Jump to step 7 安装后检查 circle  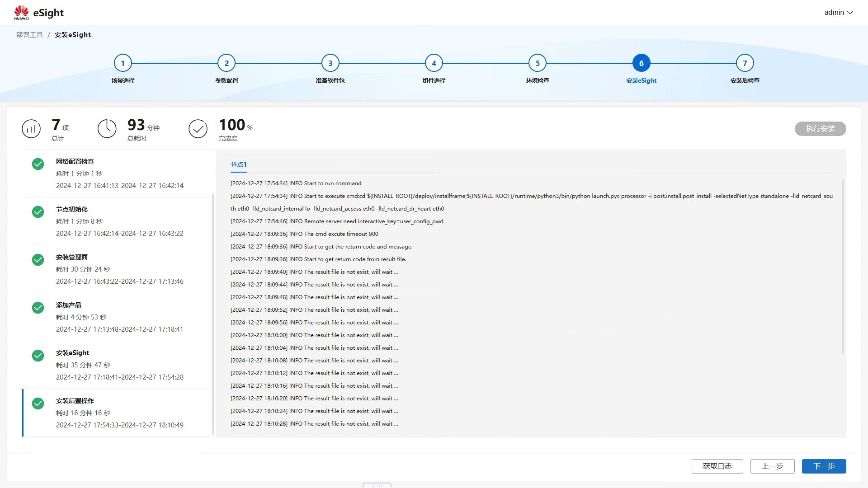[745, 63]
